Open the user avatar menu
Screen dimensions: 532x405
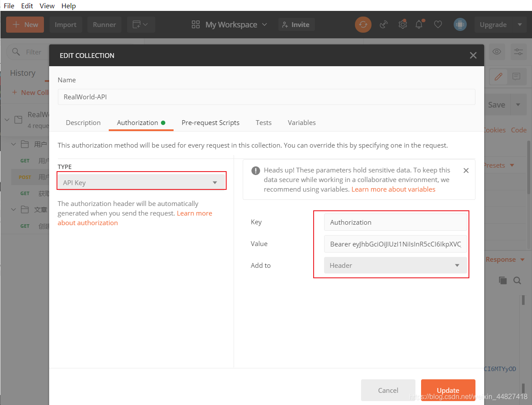pos(460,25)
